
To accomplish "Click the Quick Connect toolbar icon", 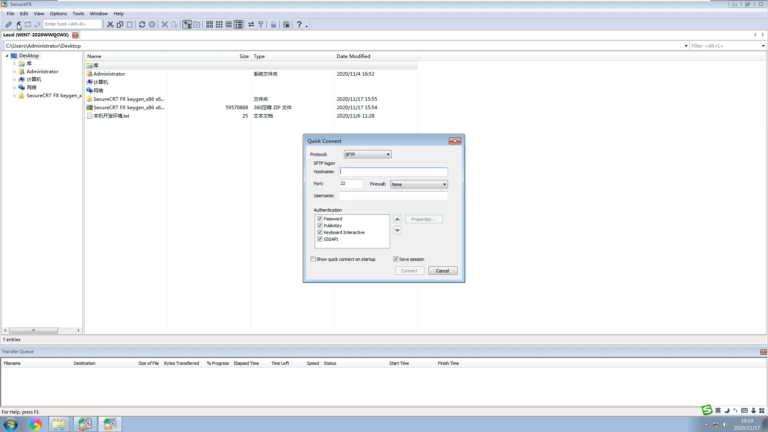I will pos(19,24).
